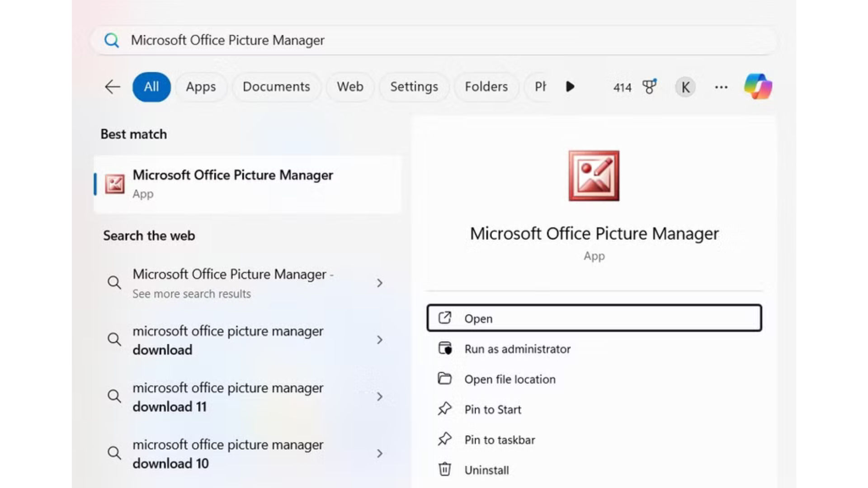This screenshot has height=488, width=868.
Task: Switch to the Apps filter tab
Action: click(x=201, y=87)
